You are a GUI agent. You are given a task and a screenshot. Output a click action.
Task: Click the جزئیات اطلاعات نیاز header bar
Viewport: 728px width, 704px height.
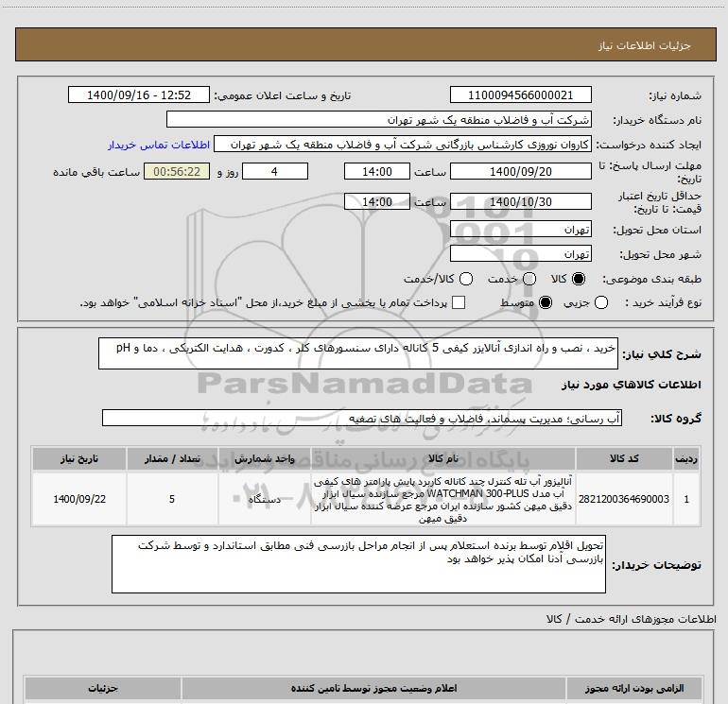click(365, 44)
